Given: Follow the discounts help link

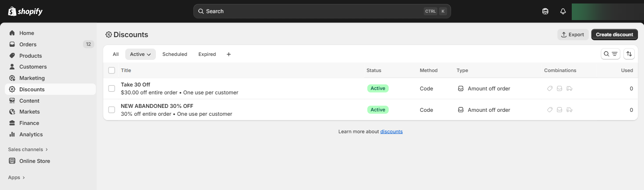Looking at the screenshot, I should pyautogui.click(x=391, y=131).
